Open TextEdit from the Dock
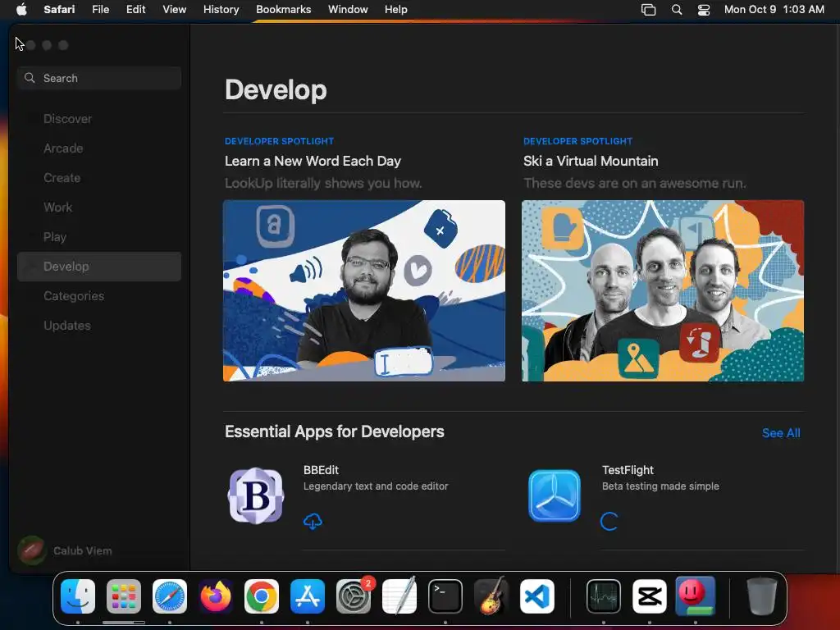The width and height of the screenshot is (840, 630). pos(399,596)
